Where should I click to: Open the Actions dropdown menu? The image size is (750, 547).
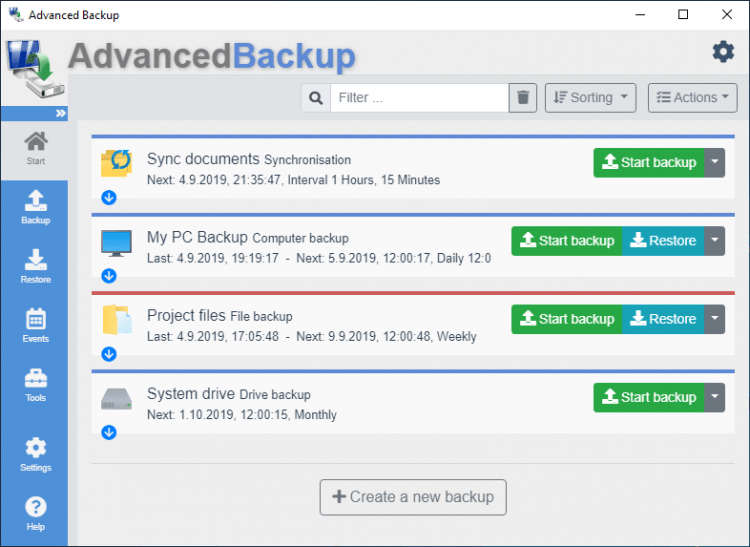click(x=692, y=97)
